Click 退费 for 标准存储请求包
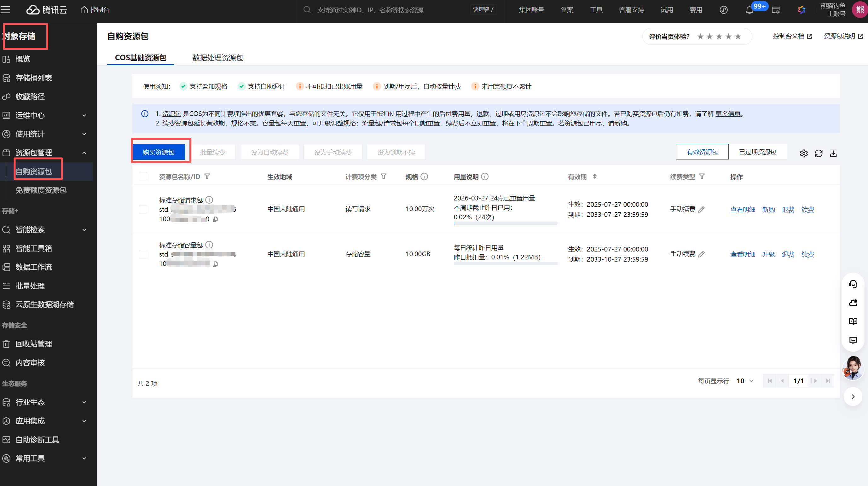This screenshot has height=486, width=868. [x=788, y=210]
